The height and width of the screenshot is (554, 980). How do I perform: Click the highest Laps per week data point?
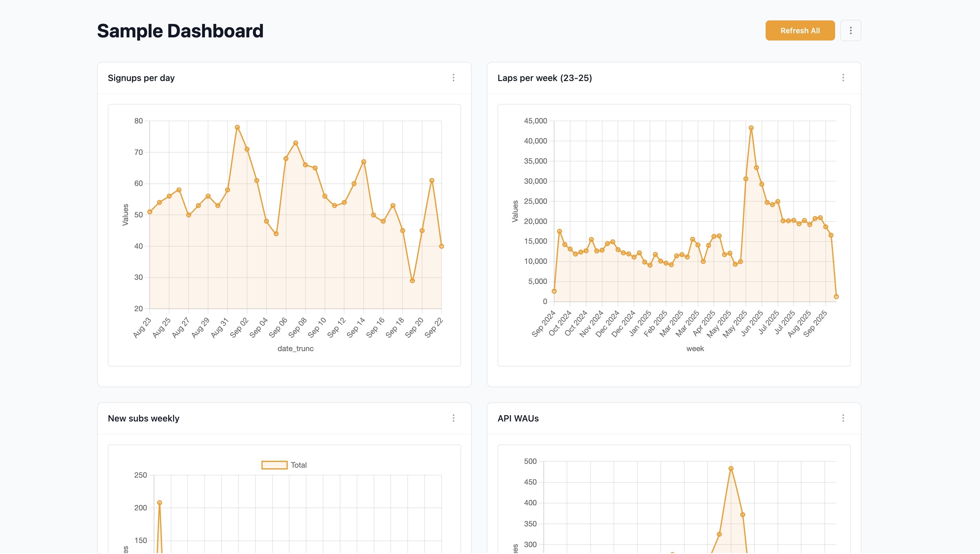click(x=751, y=128)
